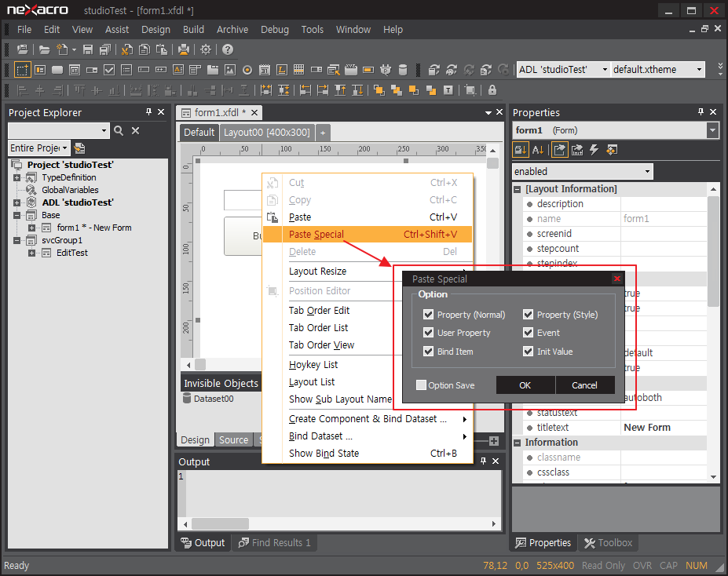
Task: Click the Output panel horizontal scrollbar
Action: point(220,523)
